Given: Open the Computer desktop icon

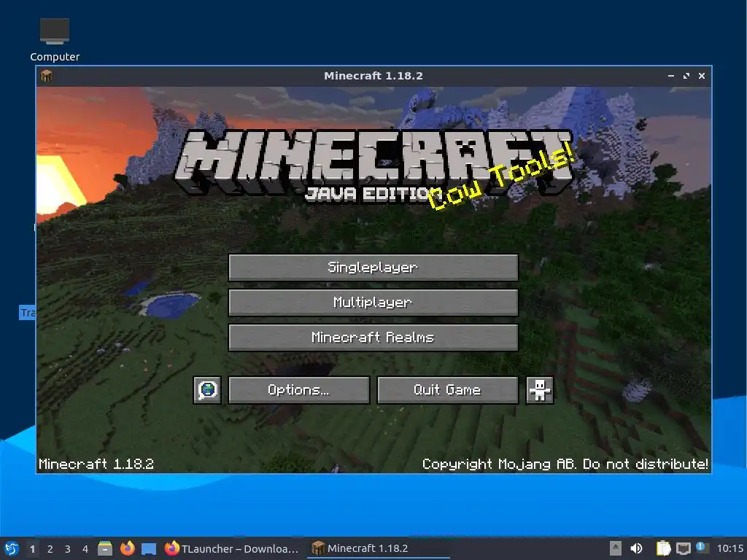Looking at the screenshot, I should [55, 40].
